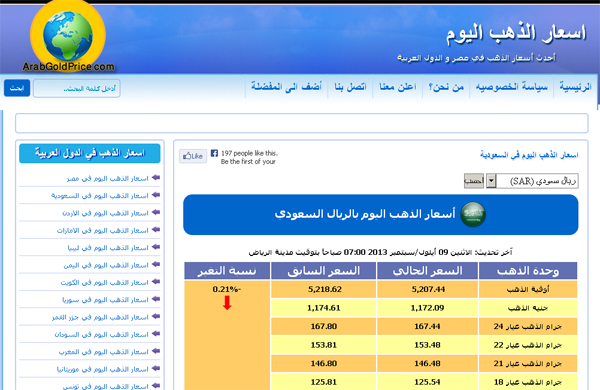Click current price cell 125.54

click(427, 382)
